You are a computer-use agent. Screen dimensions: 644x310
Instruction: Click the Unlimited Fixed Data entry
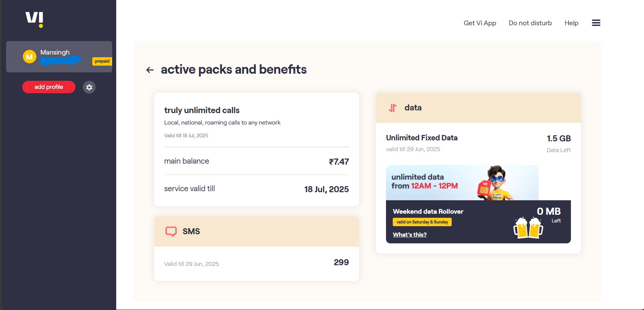point(422,138)
